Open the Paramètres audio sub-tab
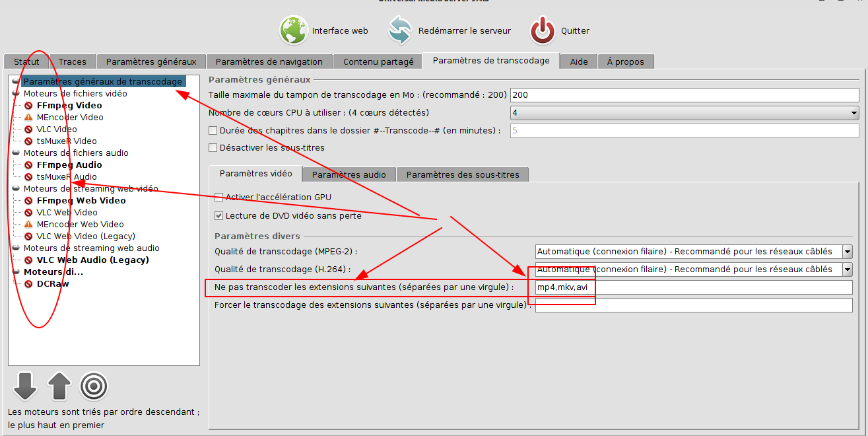The image size is (868, 436). [349, 175]
